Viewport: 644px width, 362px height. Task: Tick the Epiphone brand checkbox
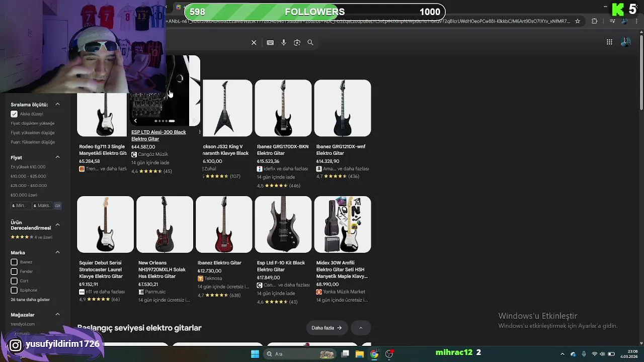coord(14,290)
